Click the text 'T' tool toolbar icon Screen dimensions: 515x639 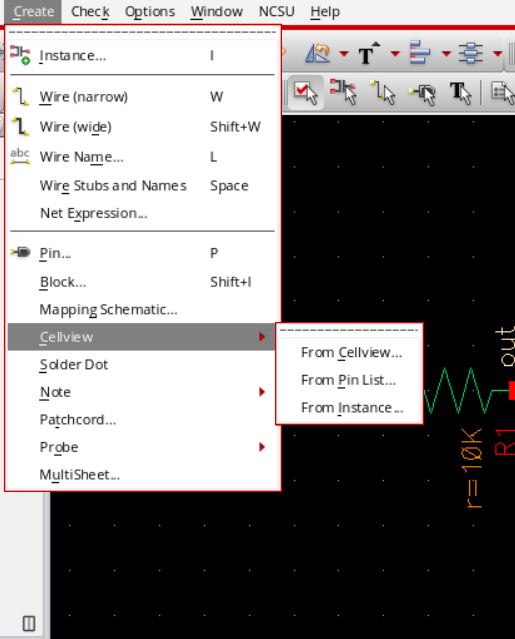point(368,53)
